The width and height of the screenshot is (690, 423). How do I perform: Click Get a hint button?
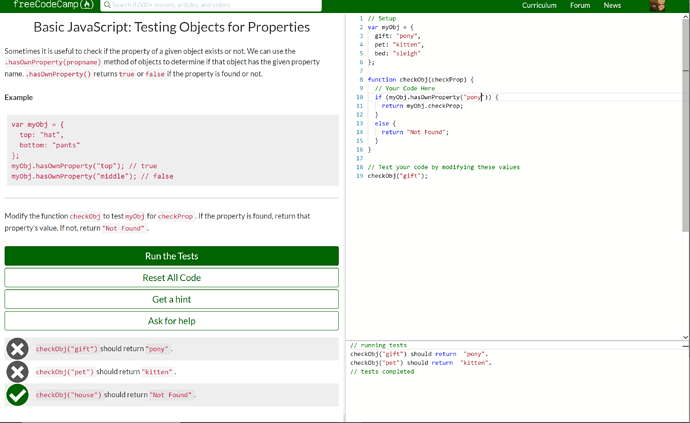[x=171, y=299]
